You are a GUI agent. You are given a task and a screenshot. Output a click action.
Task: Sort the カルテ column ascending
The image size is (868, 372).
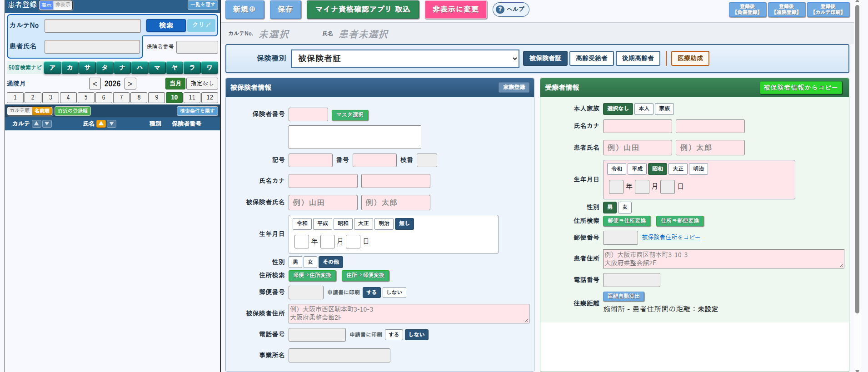37,124
